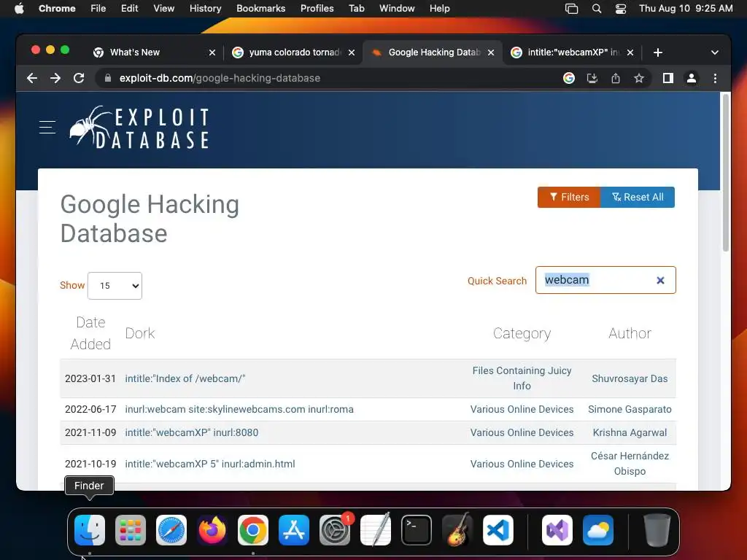This screenshot has width=747, height=560.
Task: Open System Settings from the dock
Action: click(335, 530)
